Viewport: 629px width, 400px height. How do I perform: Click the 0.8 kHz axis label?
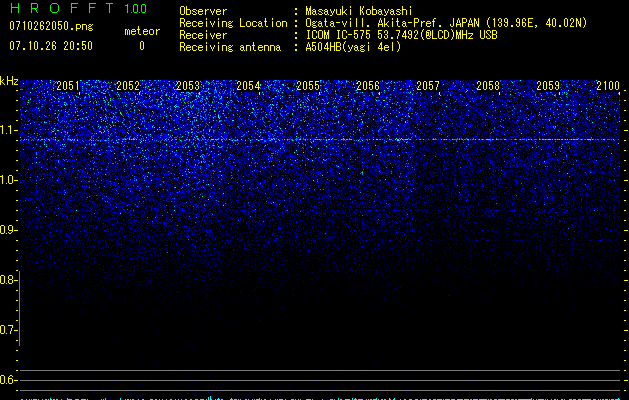[8, 280]
